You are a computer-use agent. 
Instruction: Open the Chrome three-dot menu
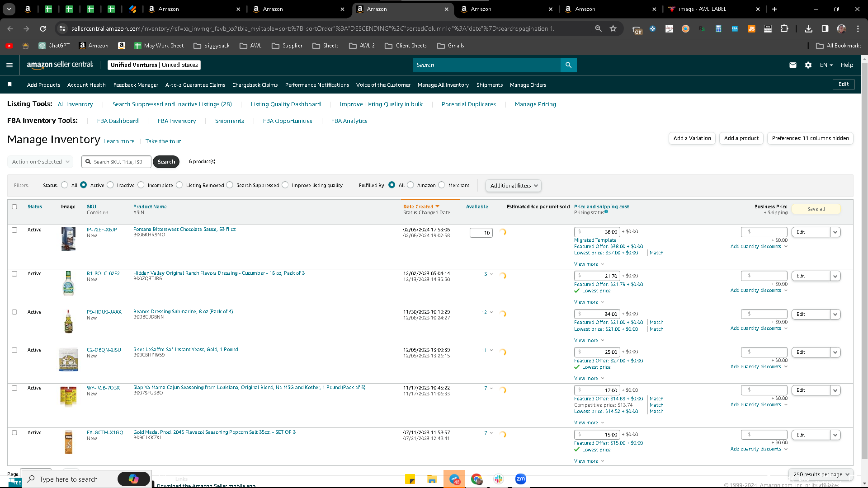point(858,28)
